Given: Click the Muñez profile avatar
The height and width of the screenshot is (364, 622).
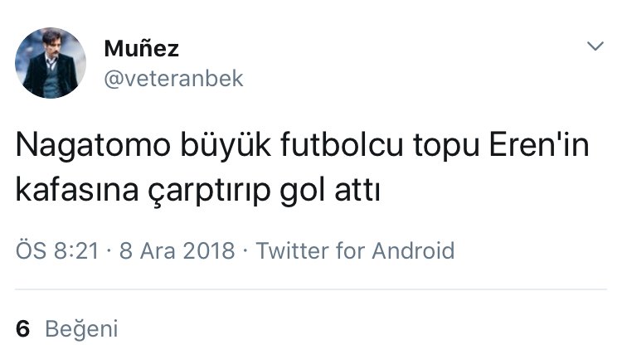Looking at the screenshot, I should (x=51, y=63).
